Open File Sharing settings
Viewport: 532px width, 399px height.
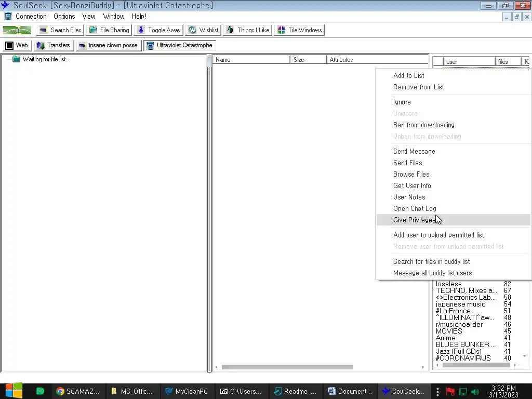coord(109,30)
